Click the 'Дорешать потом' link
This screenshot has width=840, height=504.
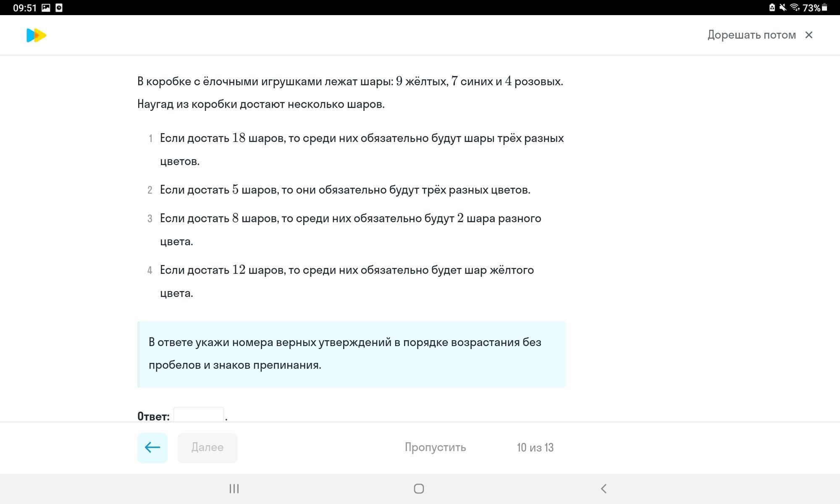click(x=751, y=35)
